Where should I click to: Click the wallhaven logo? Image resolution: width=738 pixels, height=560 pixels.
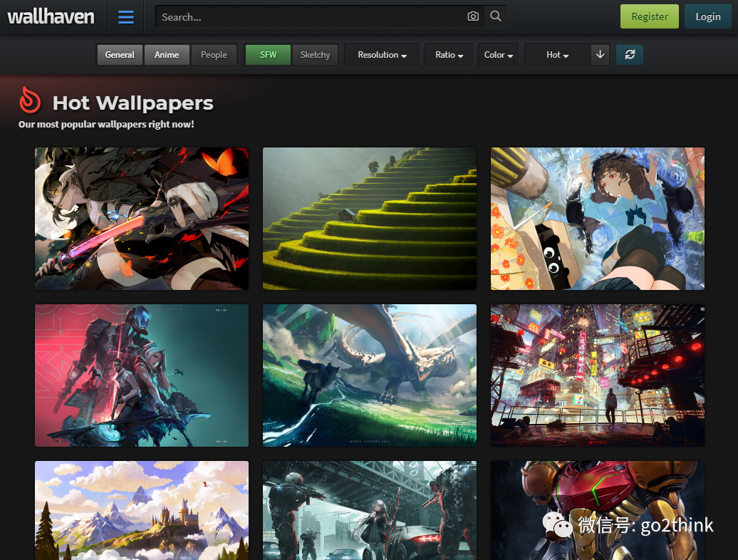click(x=51, y=17)
